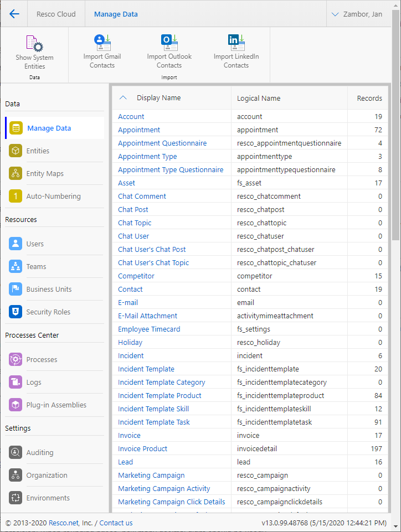Open the Incident Template Task link
Screen dimensions: 401x532
(x=153, y=422)
